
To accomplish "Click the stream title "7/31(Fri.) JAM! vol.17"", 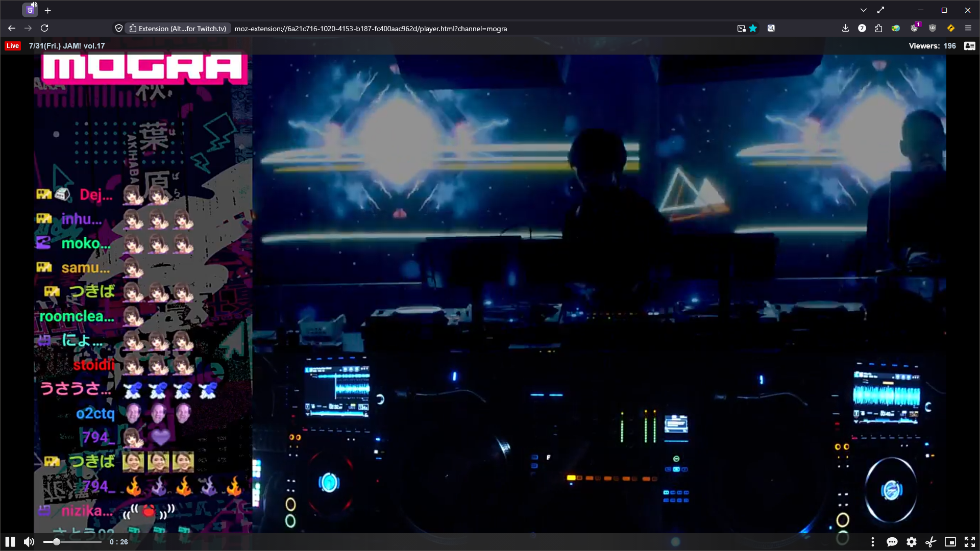I will tap(67, 46).
